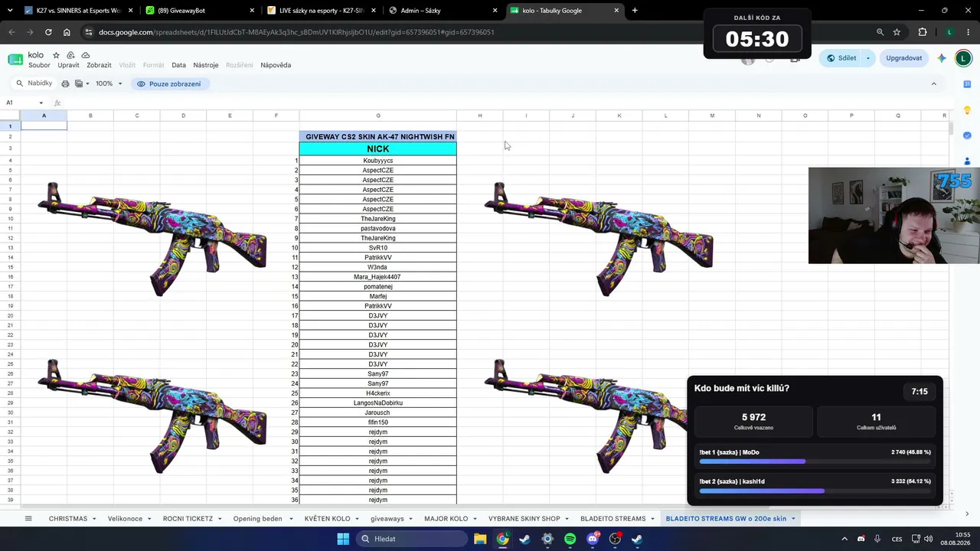980x551 pixels.
Task: Open the MAJOR KOLO tab dropdown arrow
Action: click(x=475, y=519)
